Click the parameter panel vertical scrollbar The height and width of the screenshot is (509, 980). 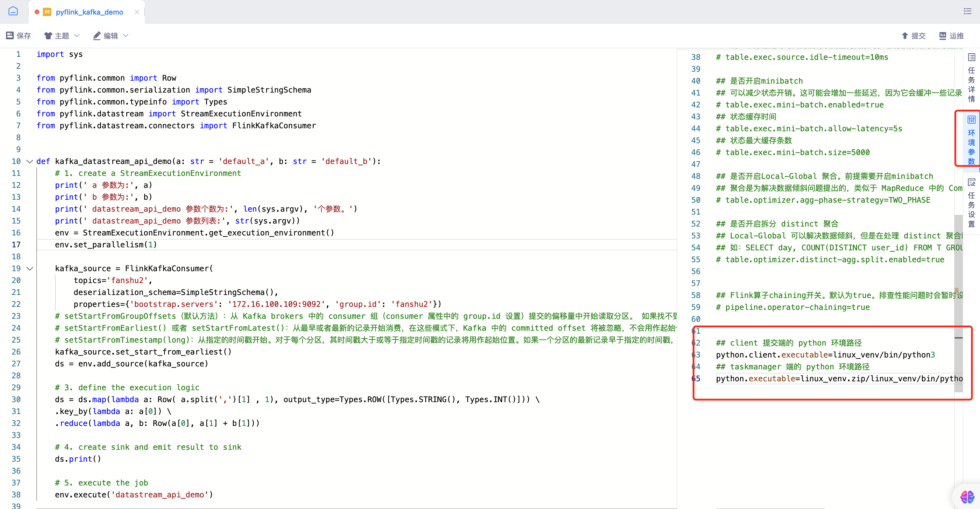click(958, 303)
